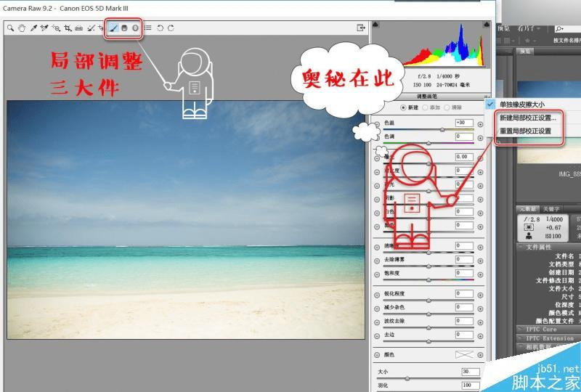581x392 pixels.
Task: Pick the White Balance eyedropper tool
Action: click(33, 28)
